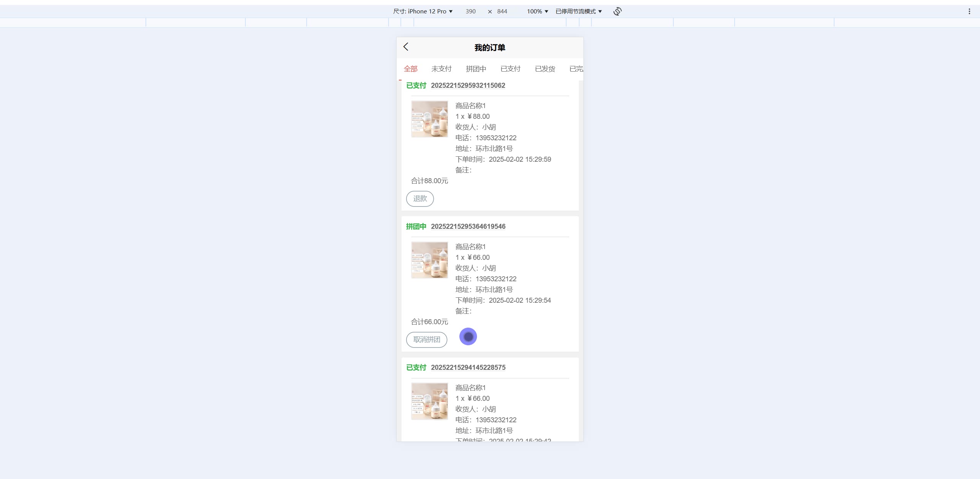Screen dimensions: 980x479
Task: Open the three-dot more options menu
Action: (969, 11)
